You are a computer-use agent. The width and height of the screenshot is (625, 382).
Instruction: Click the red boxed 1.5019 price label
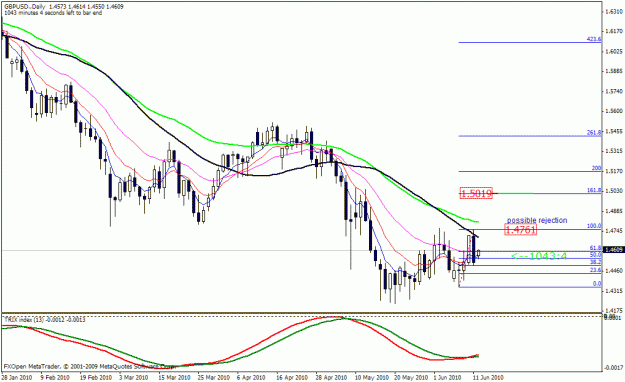coord(476,194)
